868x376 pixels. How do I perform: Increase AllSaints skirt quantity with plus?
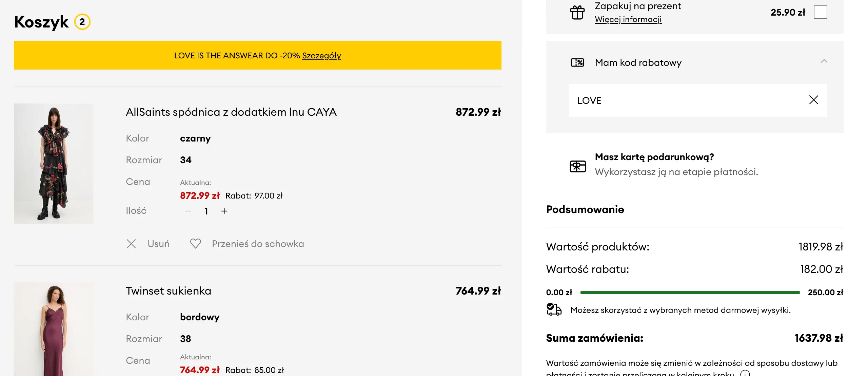224,211
